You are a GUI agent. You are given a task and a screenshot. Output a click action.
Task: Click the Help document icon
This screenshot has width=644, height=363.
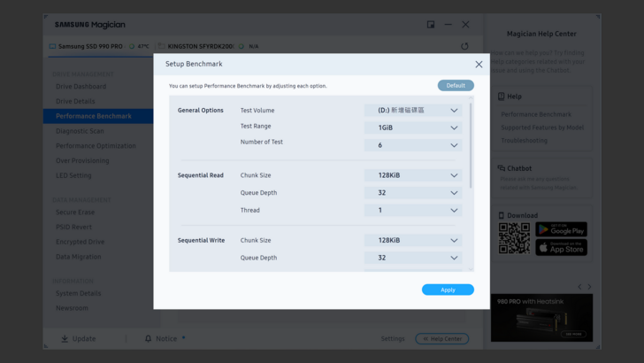(x=501, y=97)
